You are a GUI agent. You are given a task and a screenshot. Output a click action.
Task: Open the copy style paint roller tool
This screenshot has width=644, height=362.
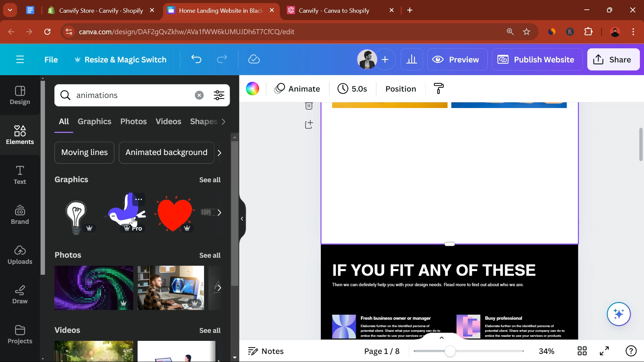pos(439,89)
